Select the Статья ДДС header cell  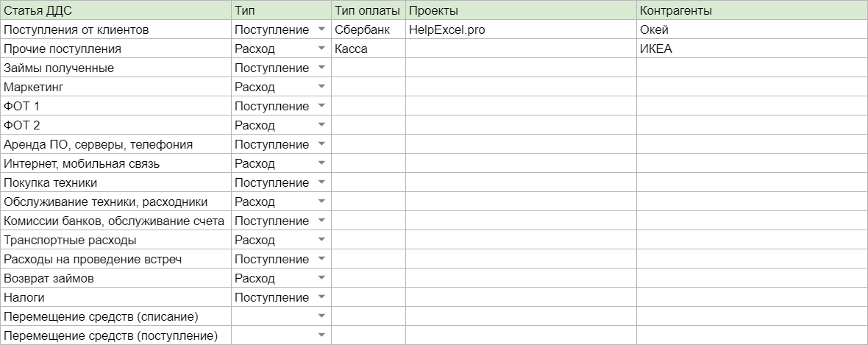coord(115,10)
